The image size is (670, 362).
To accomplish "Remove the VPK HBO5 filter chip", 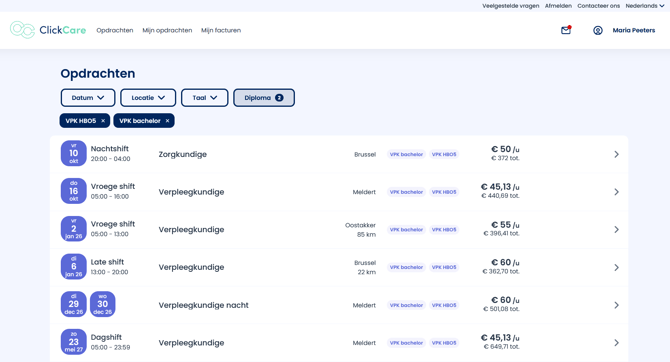I will click(x=103, y=121).
